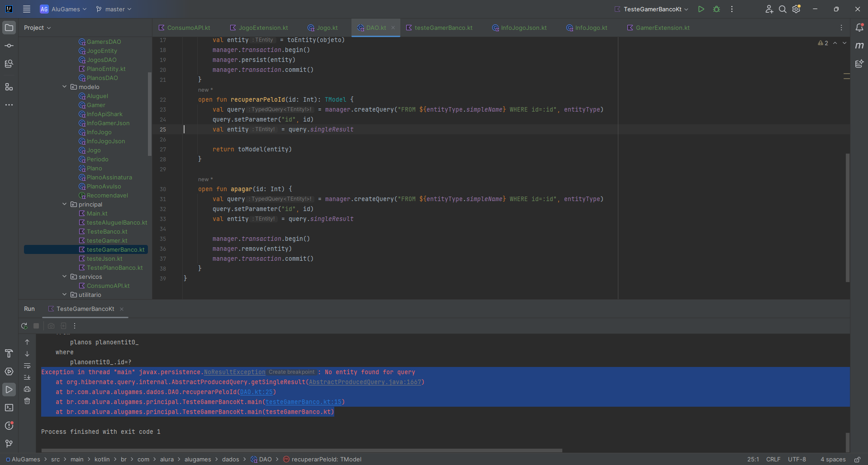868x465 pixels.
Task: Open Notifications bell
Action: (x=859, y=28)
